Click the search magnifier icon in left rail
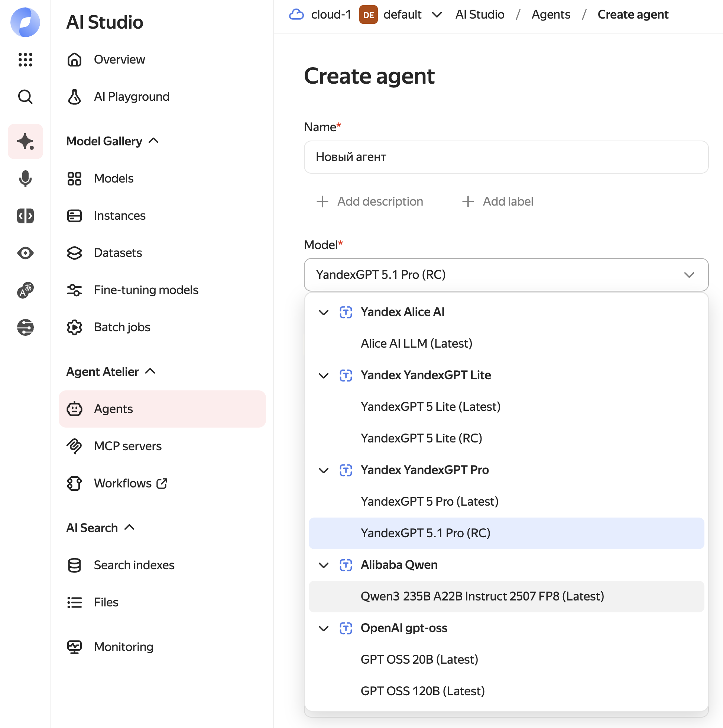This screenshot has height=728, width=723. [25, 97]
